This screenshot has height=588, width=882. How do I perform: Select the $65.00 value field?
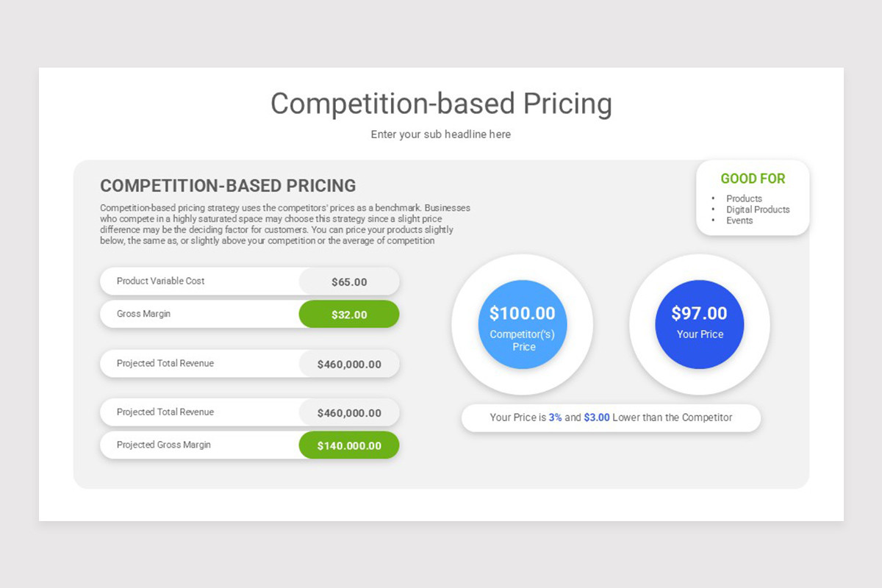[349, 282]
